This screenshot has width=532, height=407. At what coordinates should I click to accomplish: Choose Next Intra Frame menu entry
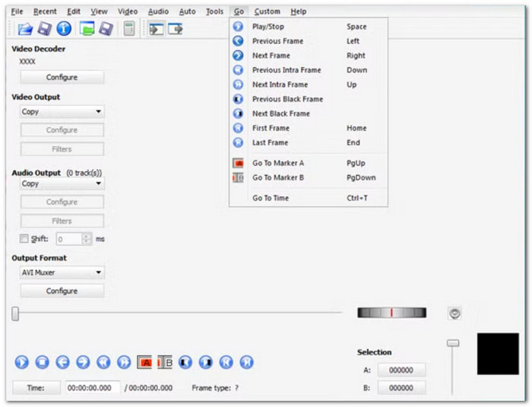click(x=309, y=84)
